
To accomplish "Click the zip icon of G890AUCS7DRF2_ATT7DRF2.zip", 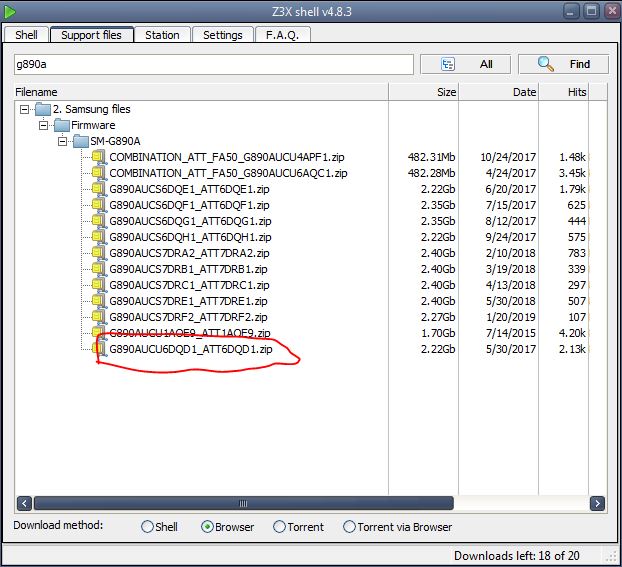I will 99,317.
